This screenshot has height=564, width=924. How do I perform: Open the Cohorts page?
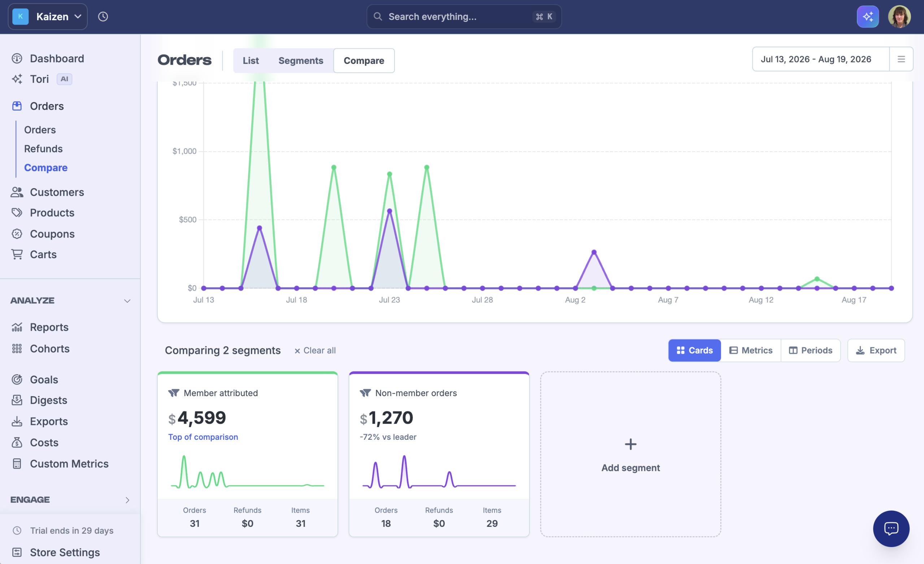pos(50,348)
